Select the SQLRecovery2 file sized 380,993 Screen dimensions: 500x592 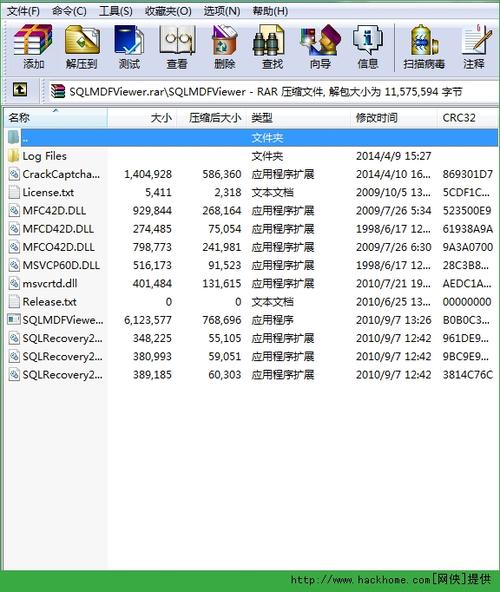point(62,356)
